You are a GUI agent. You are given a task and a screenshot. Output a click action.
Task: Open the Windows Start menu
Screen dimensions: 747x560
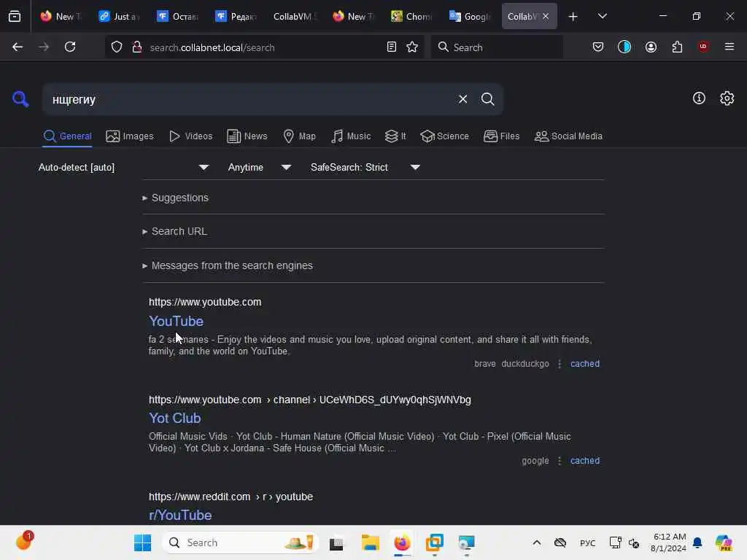[x=142, y=542]
